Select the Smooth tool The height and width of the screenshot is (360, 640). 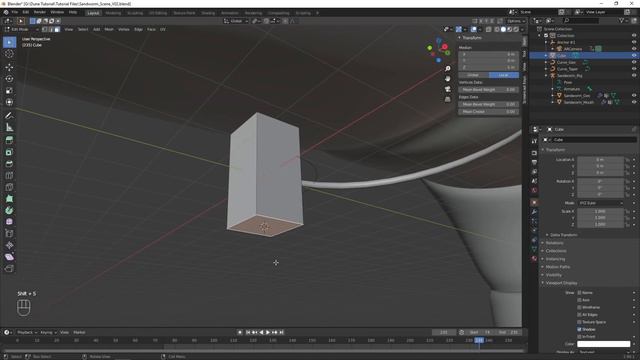(9, 222)
